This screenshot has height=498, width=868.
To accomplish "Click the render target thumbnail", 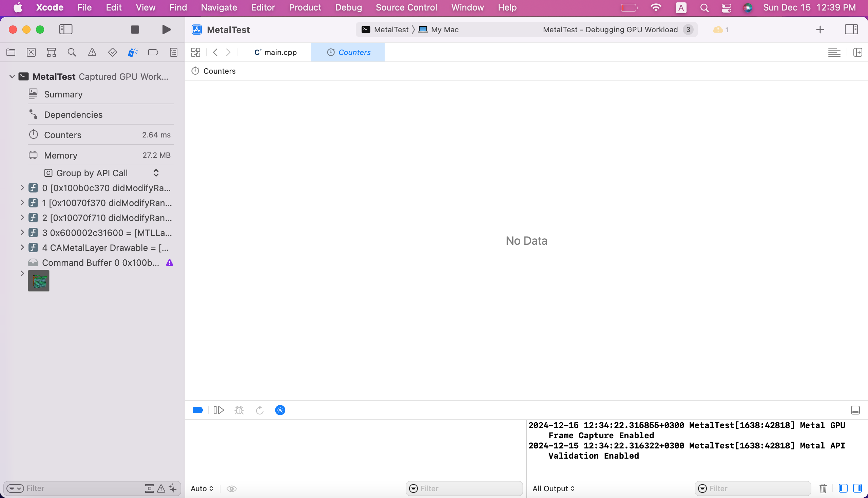I will tap(39, 281).
